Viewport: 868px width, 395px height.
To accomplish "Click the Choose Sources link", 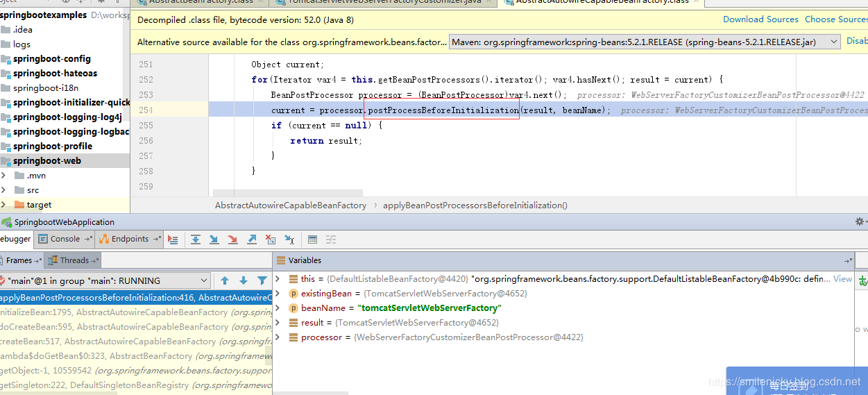I will click(x=836, y=19).
